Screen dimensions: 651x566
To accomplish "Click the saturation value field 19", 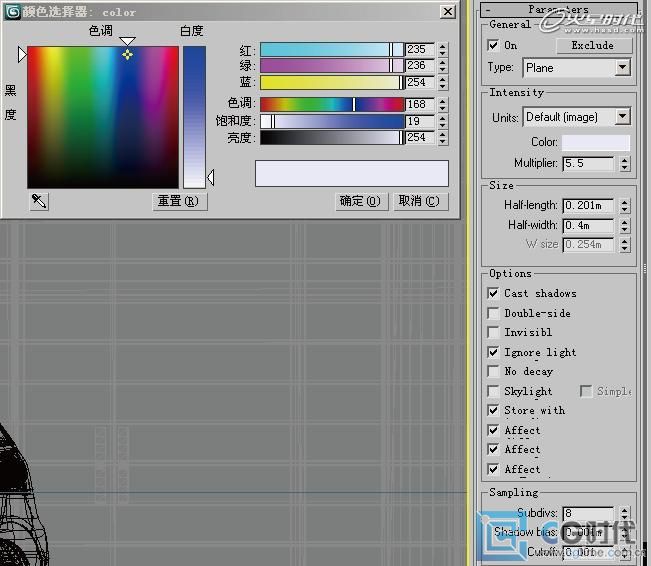I will 420,121.
